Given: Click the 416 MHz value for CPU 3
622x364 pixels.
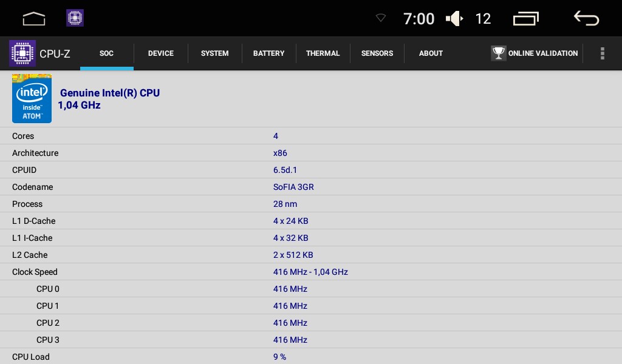Looking at the screenshot, I should click(x=290, y=340).
